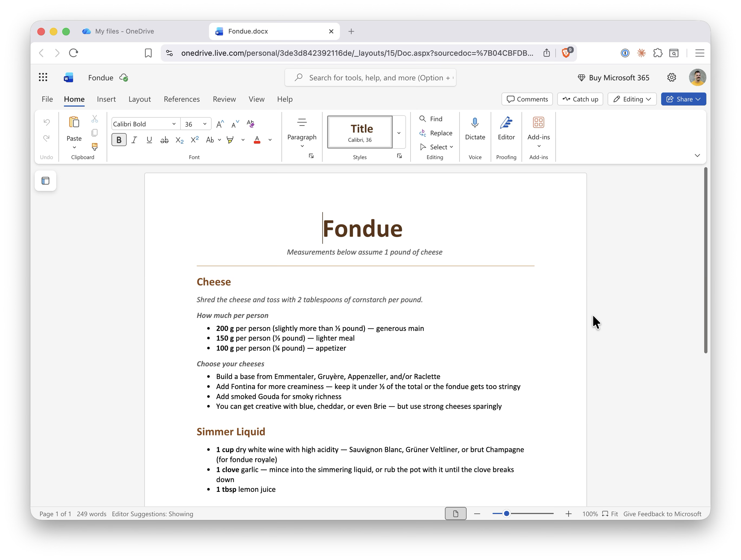The image size is (741, 560).
Task: Click the Replace icon
Action: [422, 133]
